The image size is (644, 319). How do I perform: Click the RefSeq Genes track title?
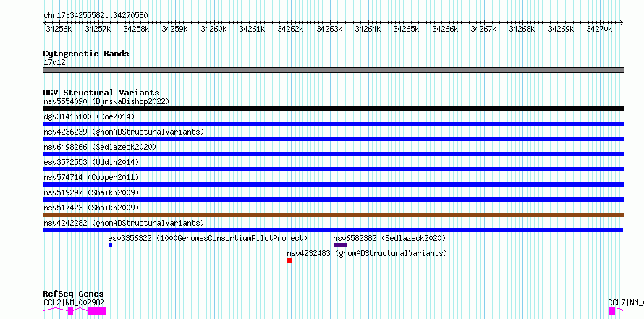click(x=73, y=294)
